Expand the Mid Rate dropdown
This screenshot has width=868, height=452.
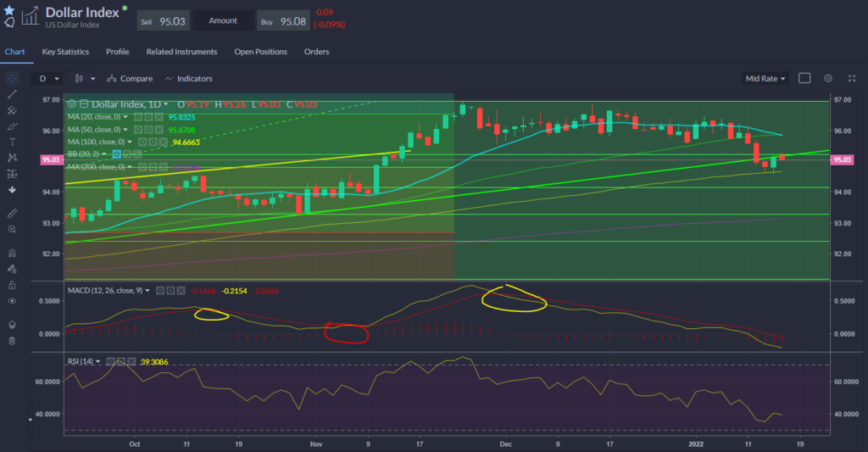click(x=765, y=78)
